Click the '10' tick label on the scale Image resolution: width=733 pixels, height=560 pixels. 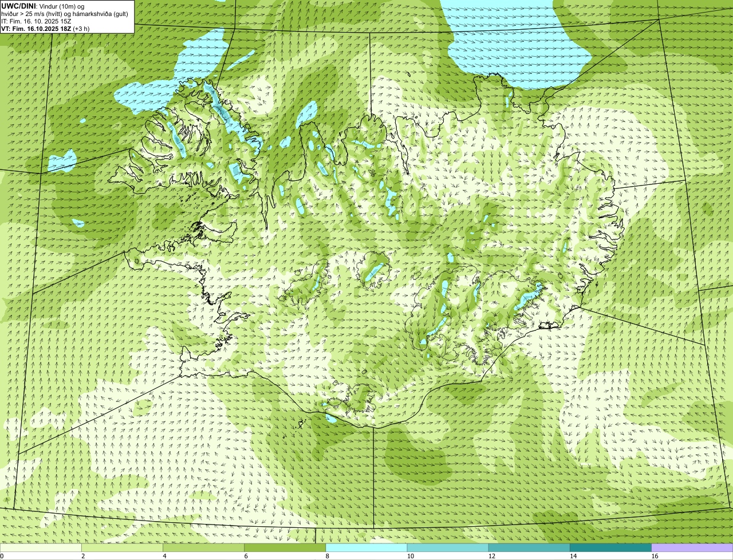coord(410,556)
